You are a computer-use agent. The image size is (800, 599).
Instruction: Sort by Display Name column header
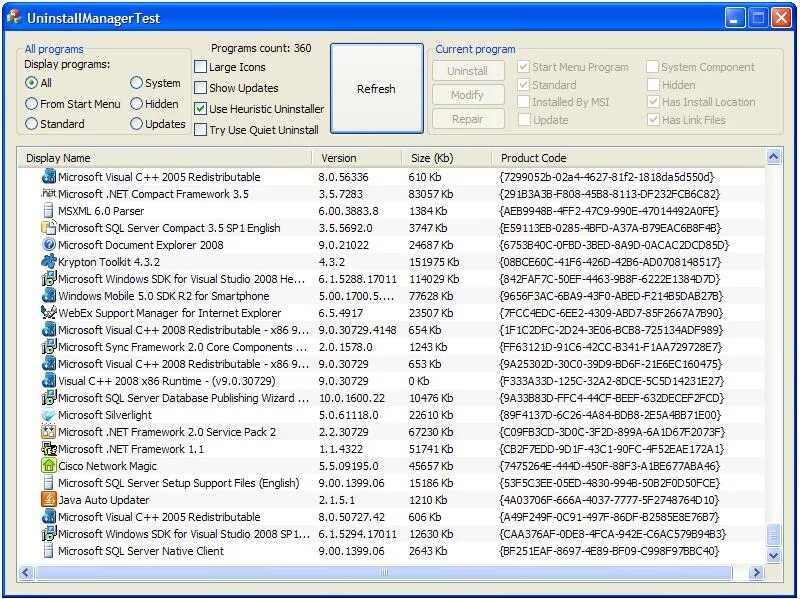point(164,158)
